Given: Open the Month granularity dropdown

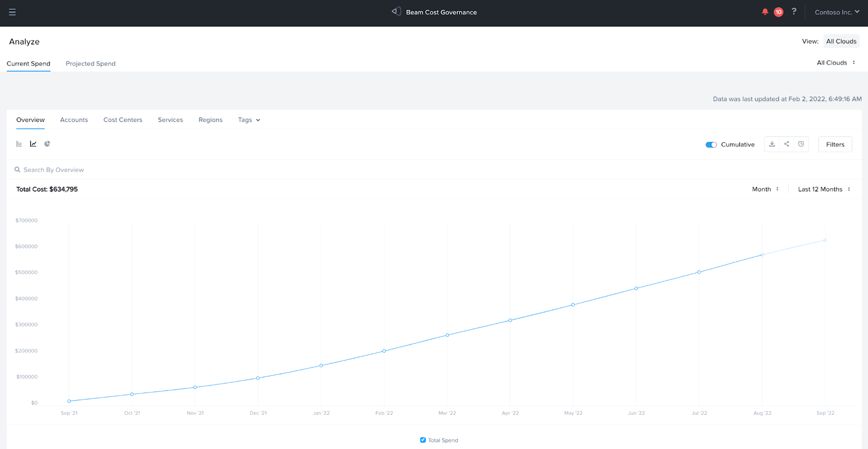Looking at the screenshot, I should (x=765, y=189).
